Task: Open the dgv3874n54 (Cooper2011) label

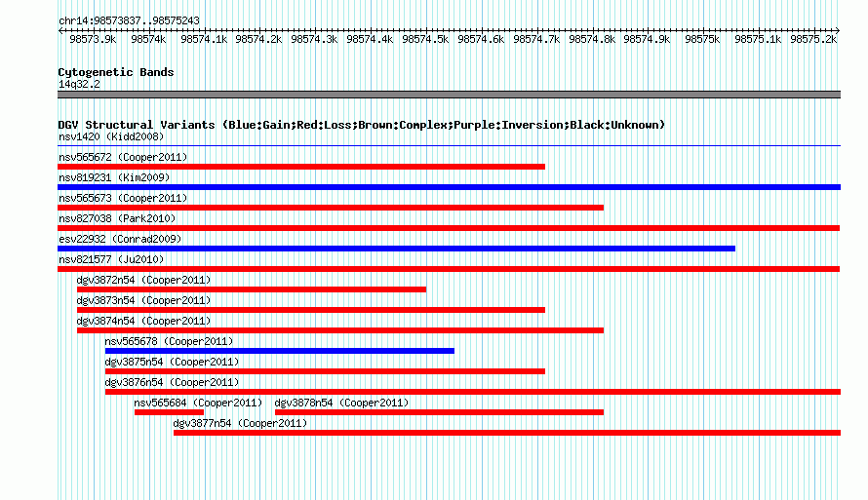Action: (144, 321)
